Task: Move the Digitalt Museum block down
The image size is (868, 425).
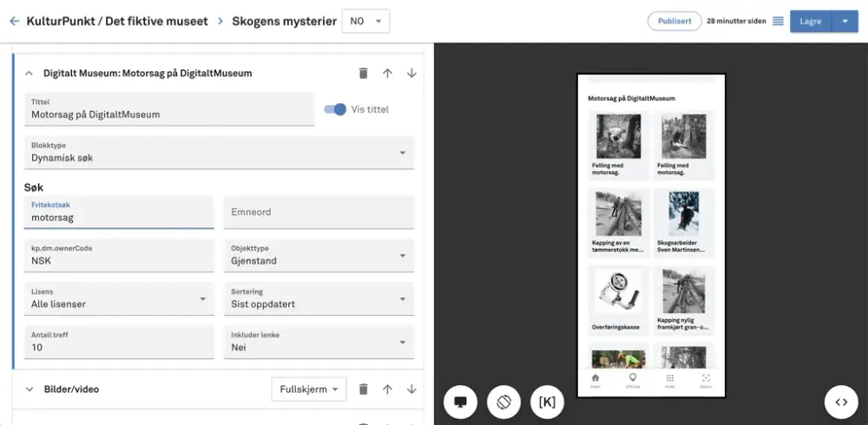Action: [411, 74]
